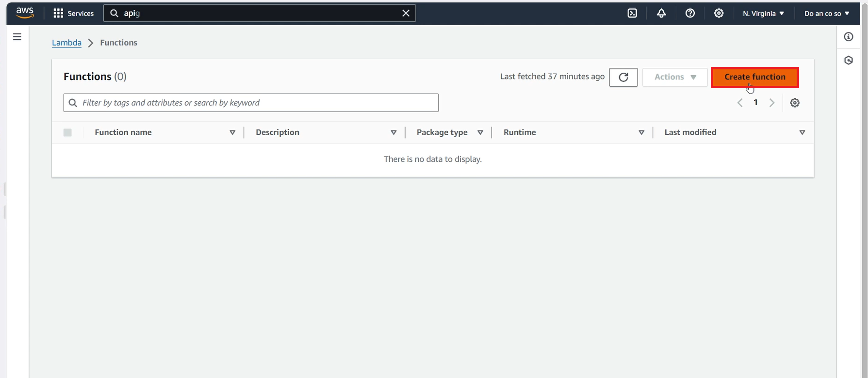The height and width of the screenshot is (378, 868).
Task: Focus the filter by tags search field
Action: 257,103
